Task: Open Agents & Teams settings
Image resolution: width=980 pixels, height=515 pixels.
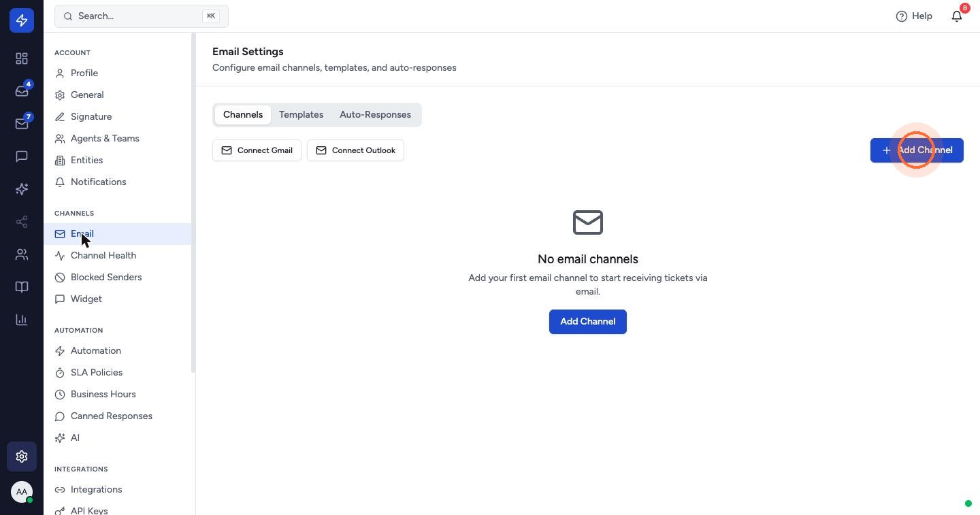Action: pyautogui.click(x=117, y=139)
